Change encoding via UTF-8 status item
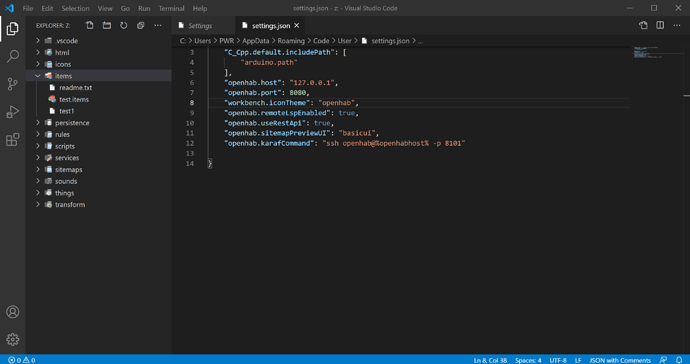Viewport: 690px width, 364px height. (558, 360)
